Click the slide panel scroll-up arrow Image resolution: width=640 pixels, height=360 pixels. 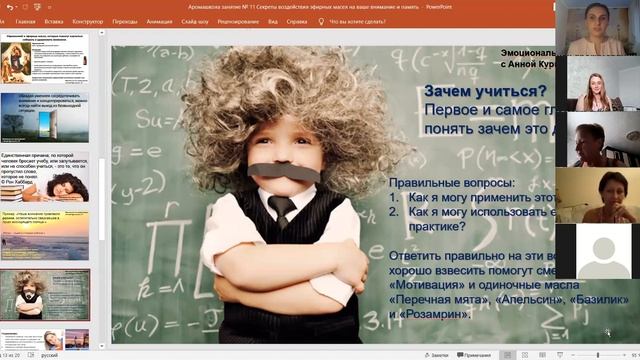[102, 33]
